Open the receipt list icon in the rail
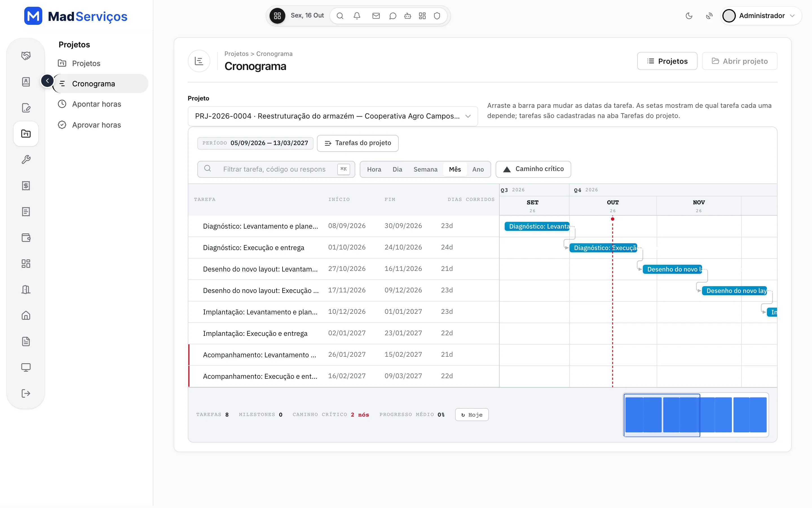 [x=26, y=212]
